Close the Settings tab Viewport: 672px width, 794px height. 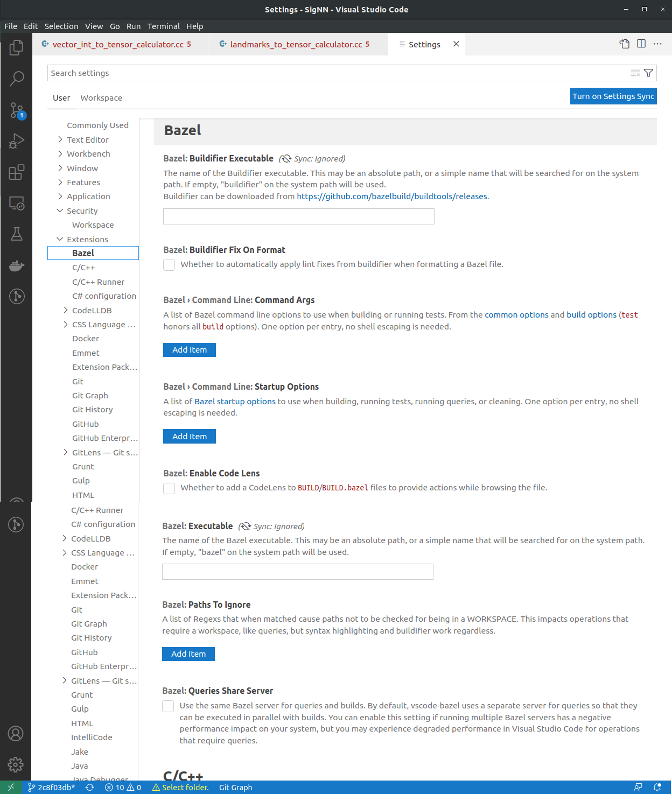pyautogui.click(x=456, y=44)
